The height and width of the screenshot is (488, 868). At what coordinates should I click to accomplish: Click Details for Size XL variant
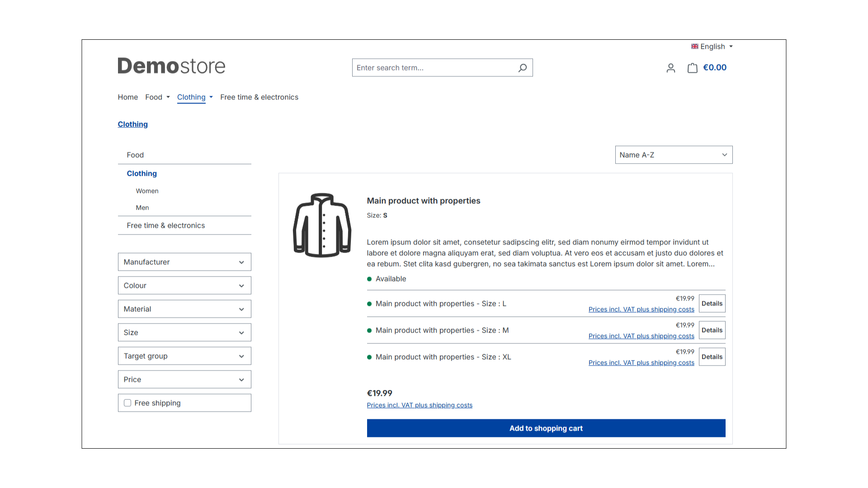point(712,357)
